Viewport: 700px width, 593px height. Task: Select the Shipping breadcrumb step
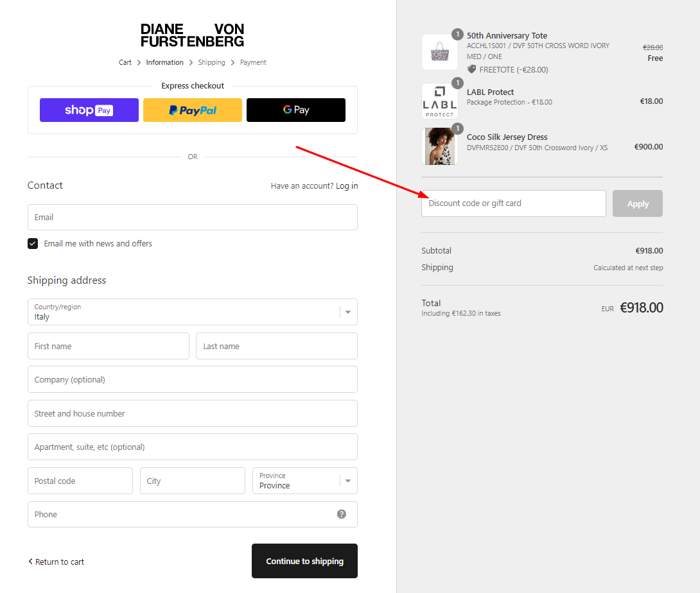(212, 62)
